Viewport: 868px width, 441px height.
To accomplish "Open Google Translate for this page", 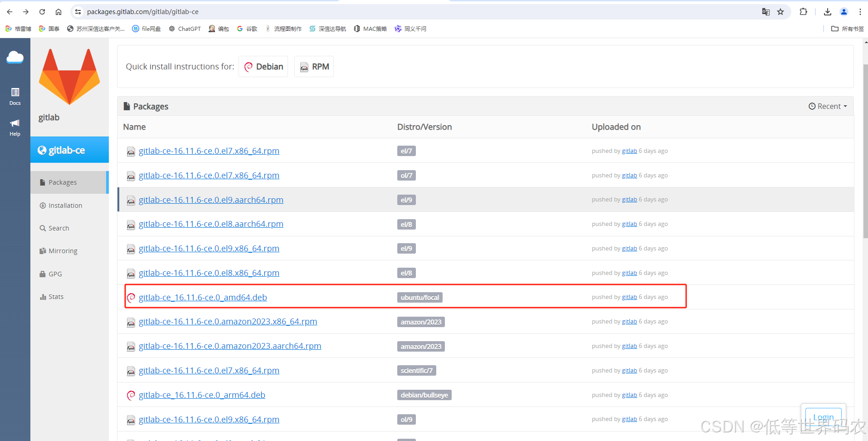I will tap(766, 12).
